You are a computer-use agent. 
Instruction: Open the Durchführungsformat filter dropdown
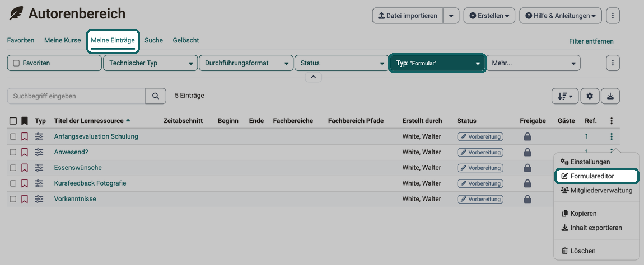(246, 63)
